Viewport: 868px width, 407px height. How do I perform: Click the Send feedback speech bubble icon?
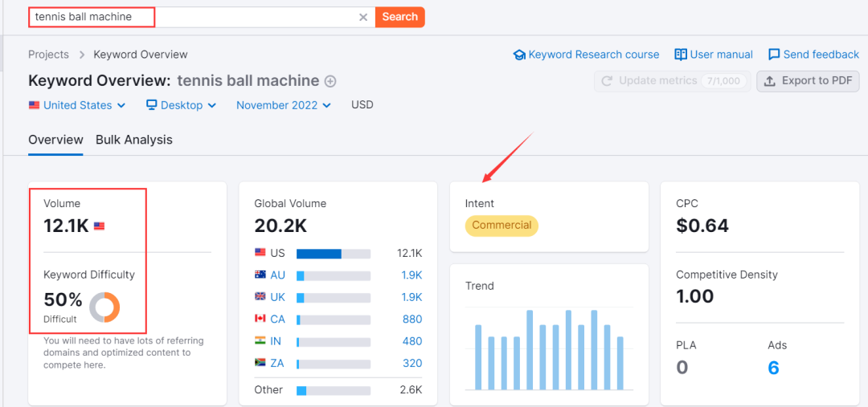(x=774, y=55)
